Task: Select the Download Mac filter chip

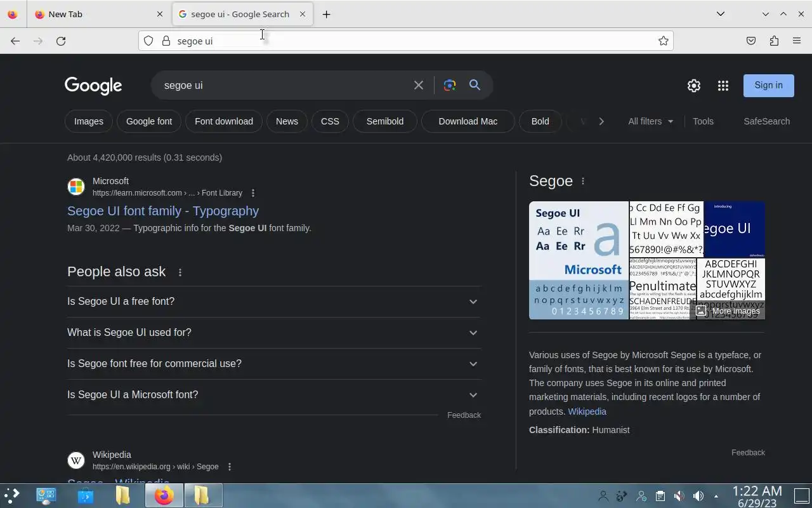Action: click(x=468, y=121)
